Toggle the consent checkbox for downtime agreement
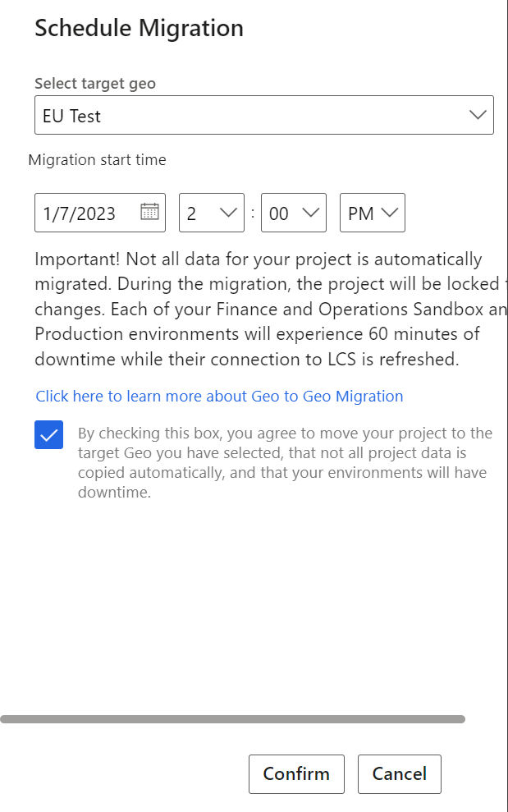 [x=48, y=434]
